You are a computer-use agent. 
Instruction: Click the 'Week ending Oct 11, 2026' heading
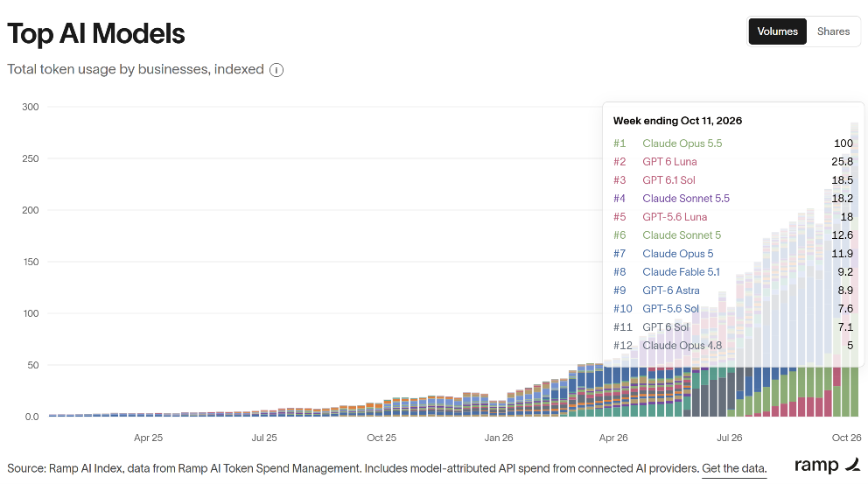[x=677, y=121]
